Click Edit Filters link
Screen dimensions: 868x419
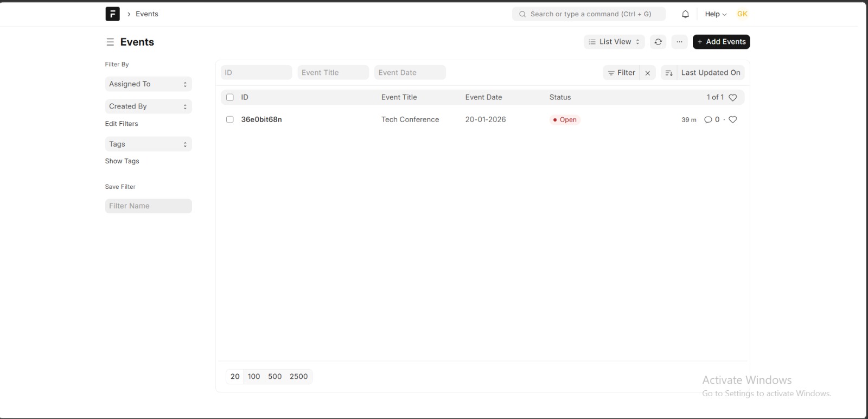click(122, 124)
